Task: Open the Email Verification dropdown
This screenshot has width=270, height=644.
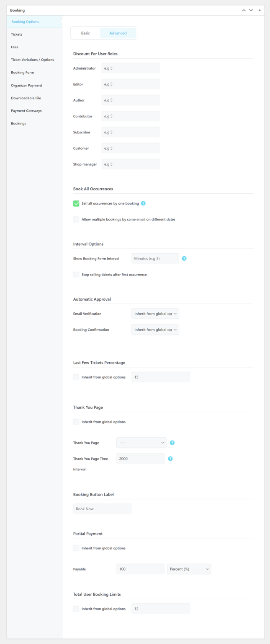Action: point(155,313)
